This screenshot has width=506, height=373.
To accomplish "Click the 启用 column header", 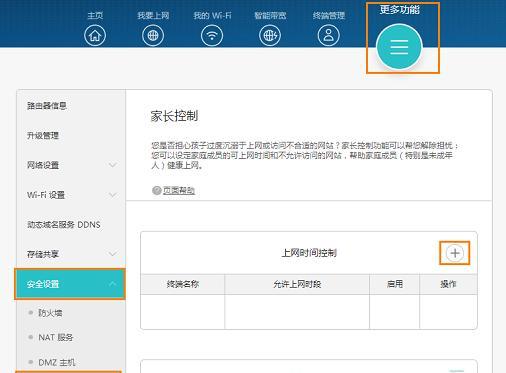I will 395,284.
